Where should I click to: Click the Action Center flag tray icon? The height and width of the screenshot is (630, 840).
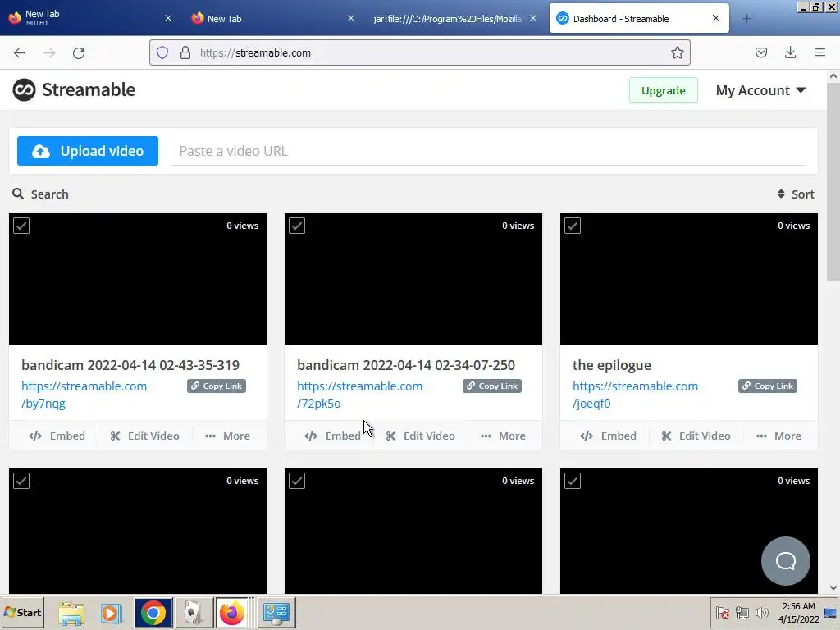click(722, 612)
